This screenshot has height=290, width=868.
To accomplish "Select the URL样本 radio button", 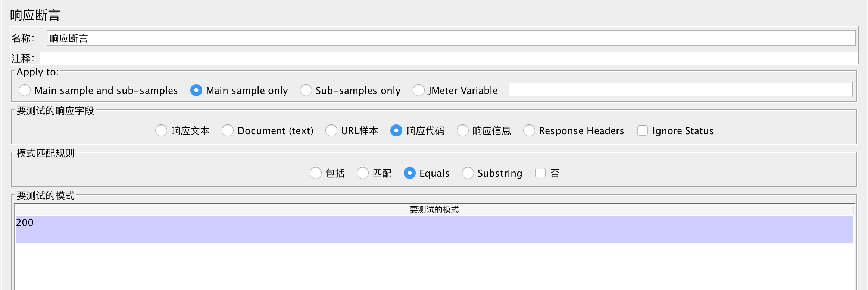I will (x=331, y=130).
